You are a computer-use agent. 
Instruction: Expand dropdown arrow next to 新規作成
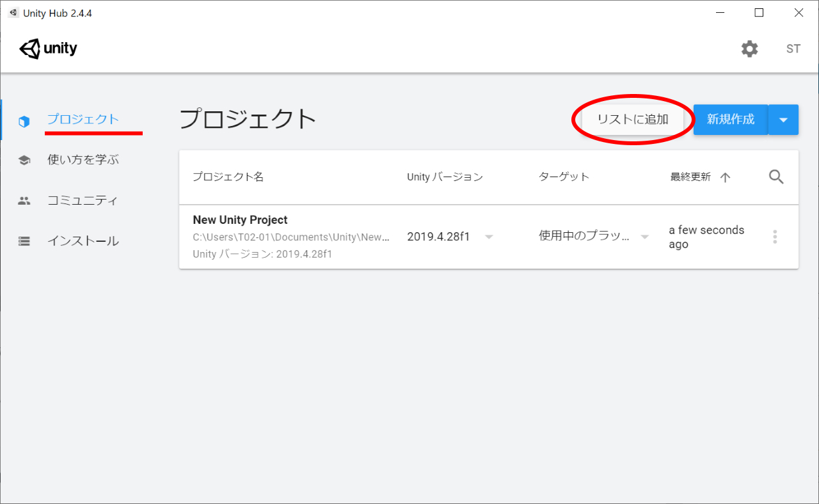(783, 120)
